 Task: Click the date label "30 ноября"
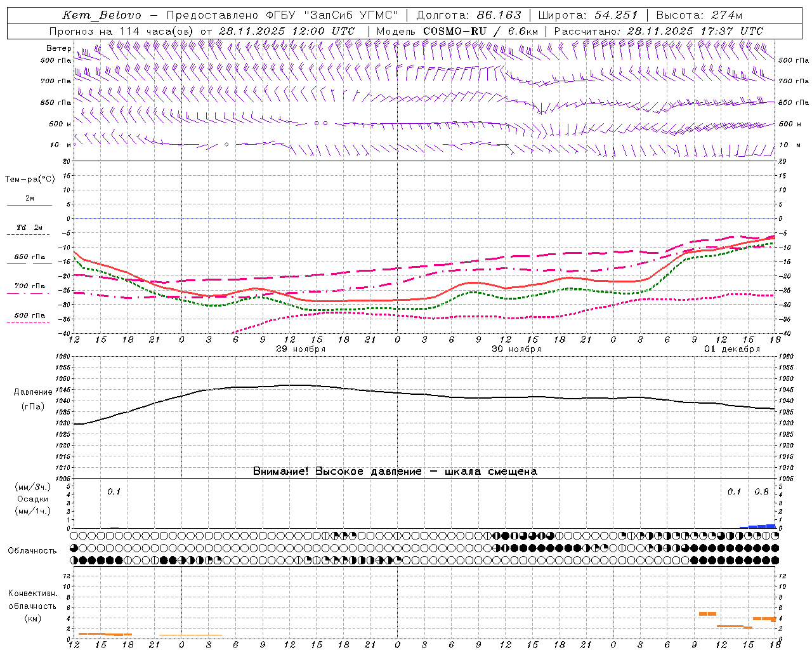tap(516, 349)
